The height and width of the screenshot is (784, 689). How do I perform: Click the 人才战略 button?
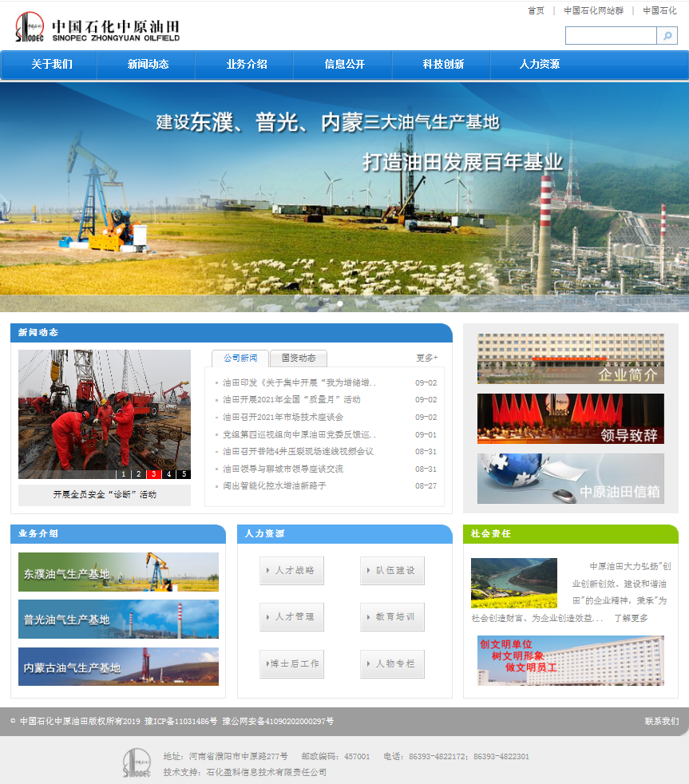(291, 571)
